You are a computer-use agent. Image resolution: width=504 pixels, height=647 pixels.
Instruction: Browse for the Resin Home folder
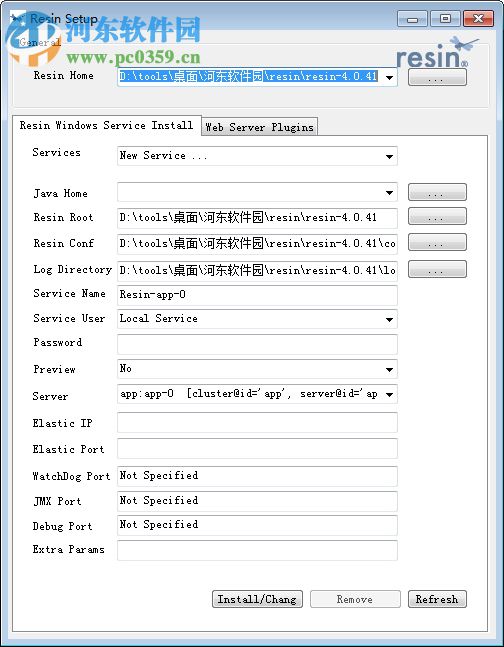pos(437,77)
